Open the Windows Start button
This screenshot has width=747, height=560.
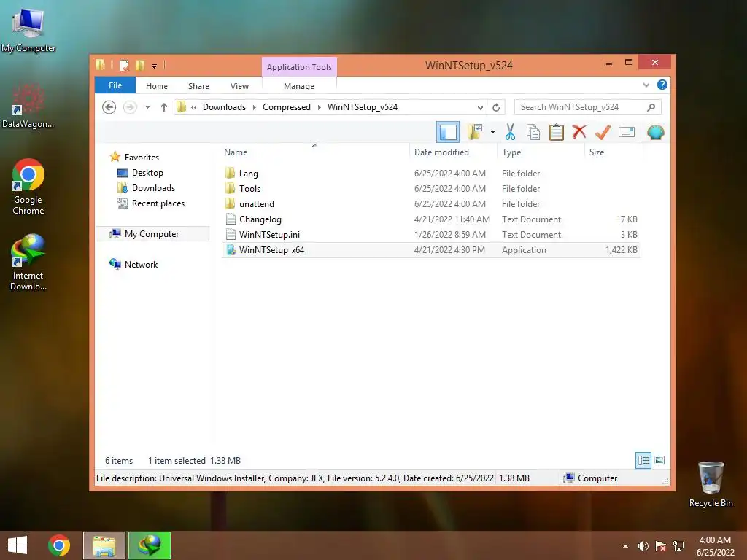[18, 545]
